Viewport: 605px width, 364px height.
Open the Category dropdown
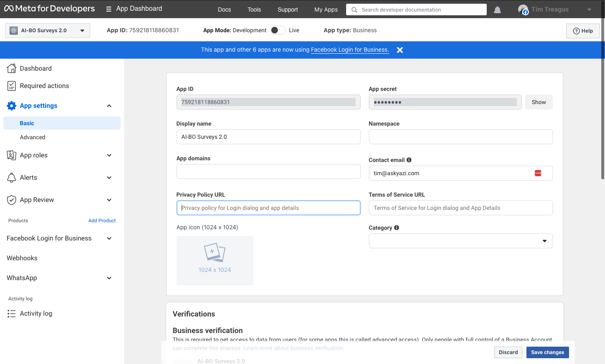point(461,241)
